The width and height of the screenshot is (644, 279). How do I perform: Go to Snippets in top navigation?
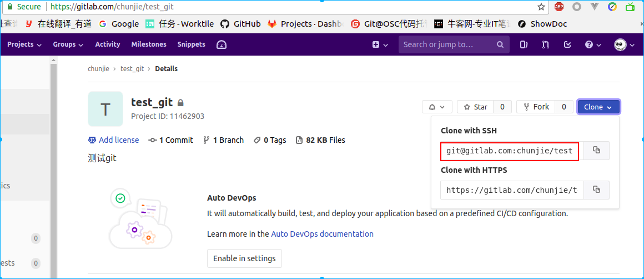point(191,44)
